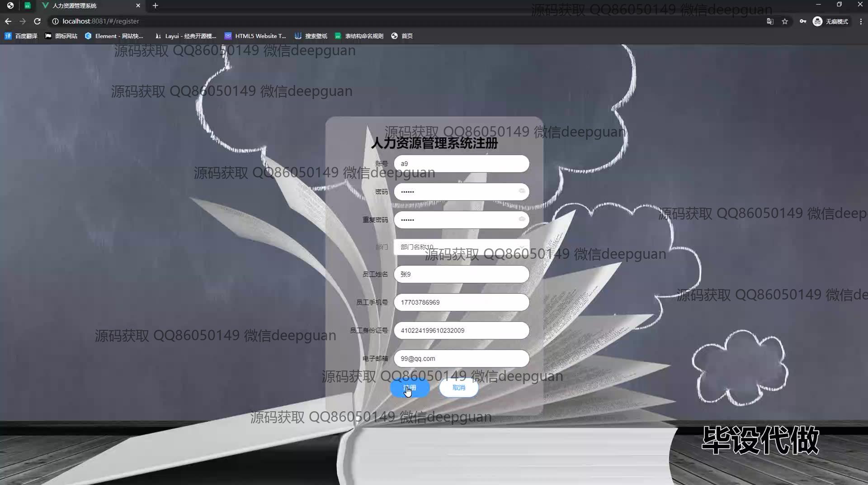868x485 pixels.
Task: Click the 员工身份证号 field
Action: [462, 330]
